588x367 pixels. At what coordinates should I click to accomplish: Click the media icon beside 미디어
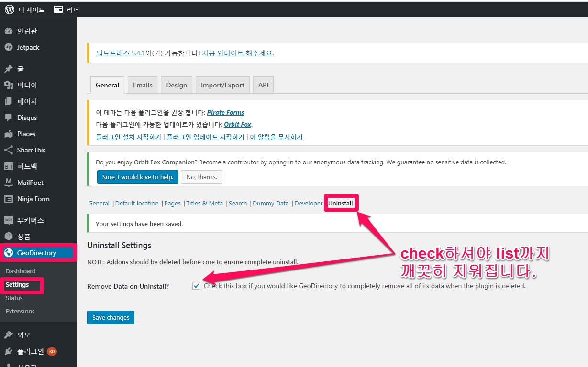click(9, 85)
